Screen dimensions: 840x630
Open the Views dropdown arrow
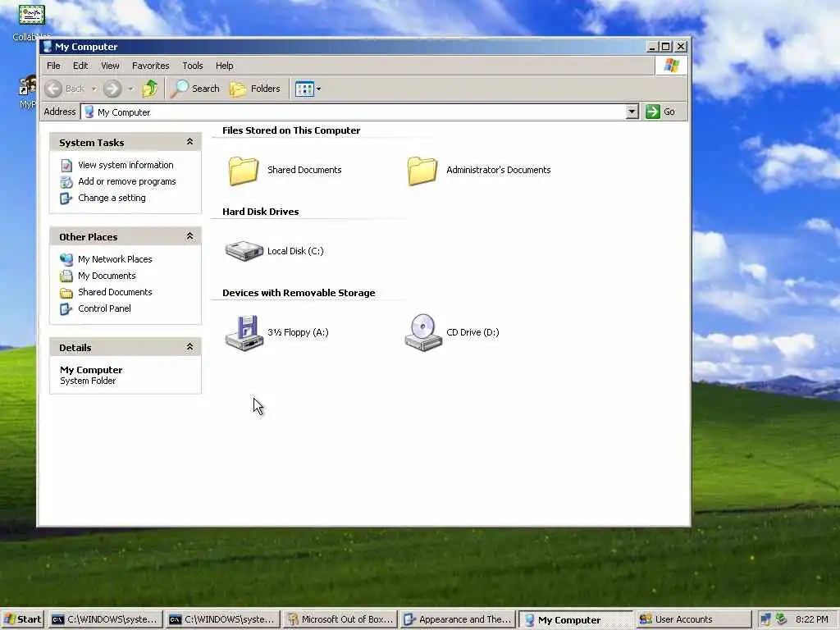(319, 89)
